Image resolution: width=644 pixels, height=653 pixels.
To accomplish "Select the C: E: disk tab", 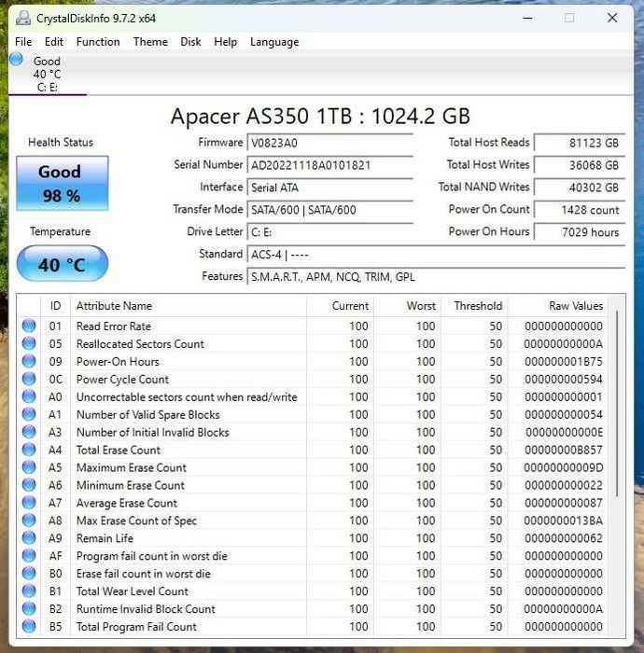I will point(47,74).
